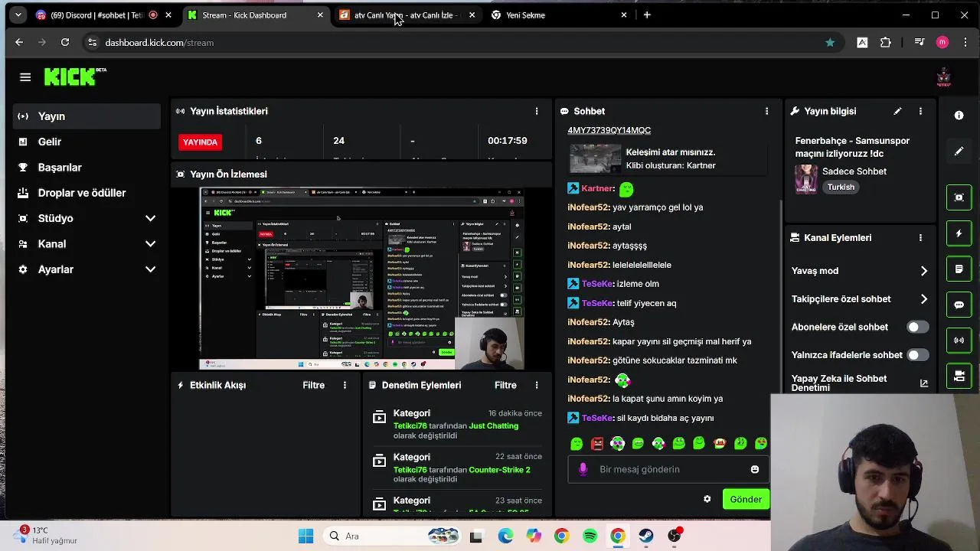Open Steam from taskbar

pos(646,536)
